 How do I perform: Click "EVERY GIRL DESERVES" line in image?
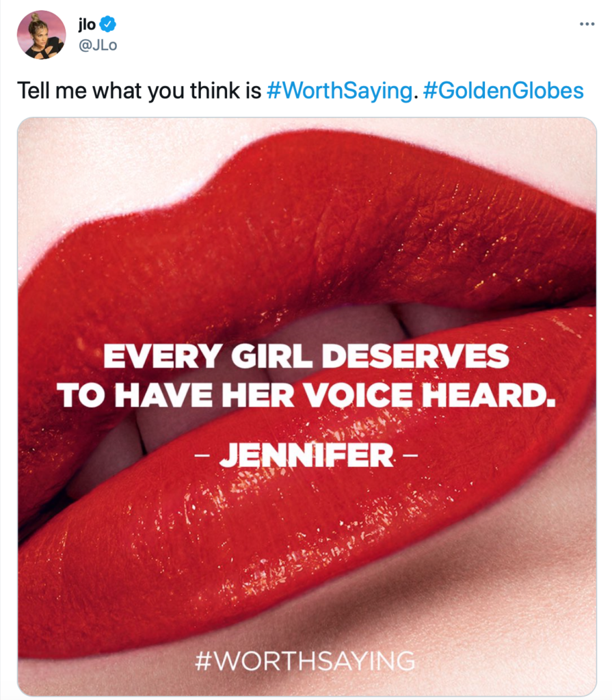(x=306, y=356)
